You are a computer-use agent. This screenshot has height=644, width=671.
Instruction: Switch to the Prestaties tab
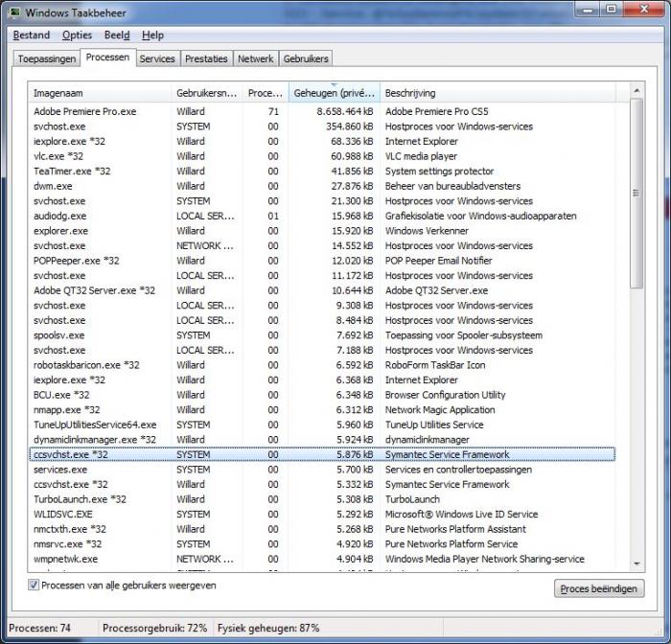[207, 58]
